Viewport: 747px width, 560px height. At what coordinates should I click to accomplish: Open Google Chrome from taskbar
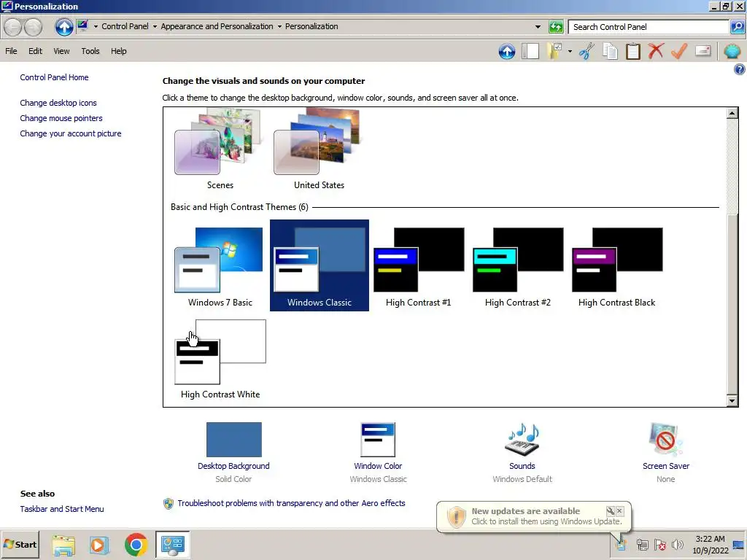[136, 545]
